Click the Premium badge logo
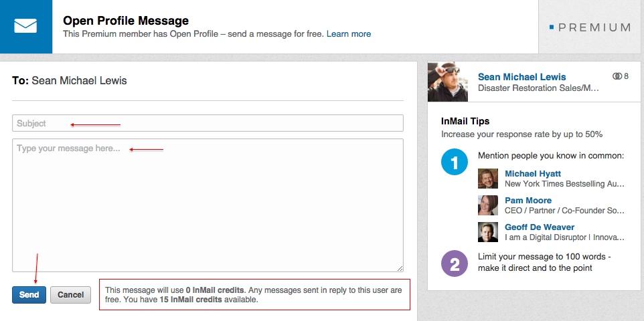The height and width of the screenshot is (321, 644). pyautogui.click(x=590, y=27)
